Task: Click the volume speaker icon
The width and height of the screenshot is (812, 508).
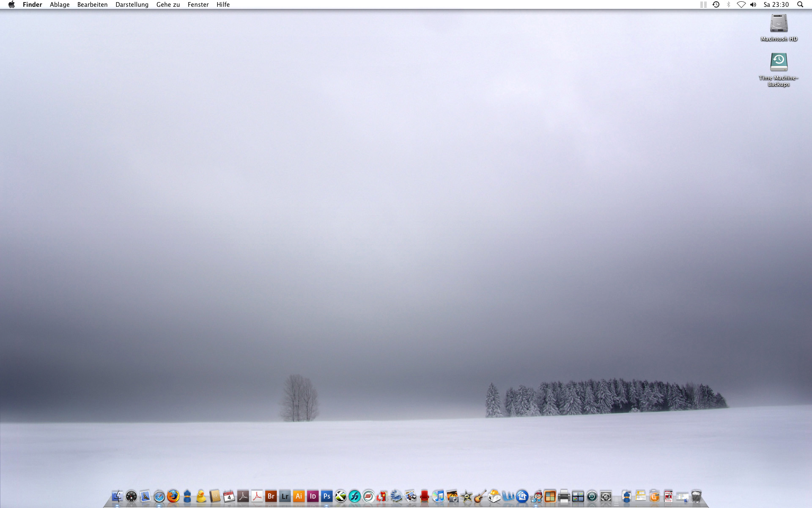Action: click(x=753, y=5)
